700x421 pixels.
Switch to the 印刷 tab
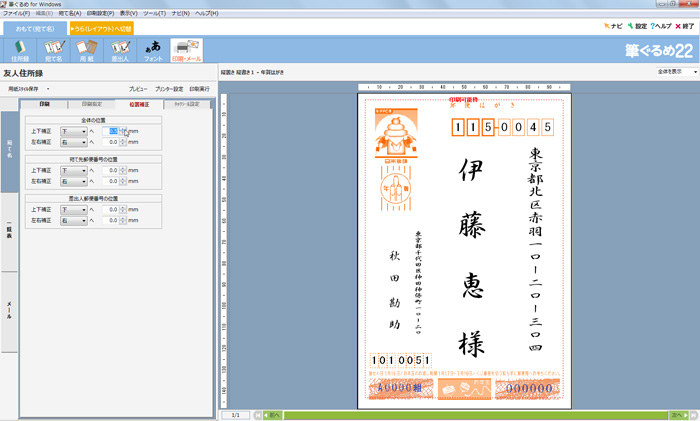pyautogui.click(x=45, y=104)
